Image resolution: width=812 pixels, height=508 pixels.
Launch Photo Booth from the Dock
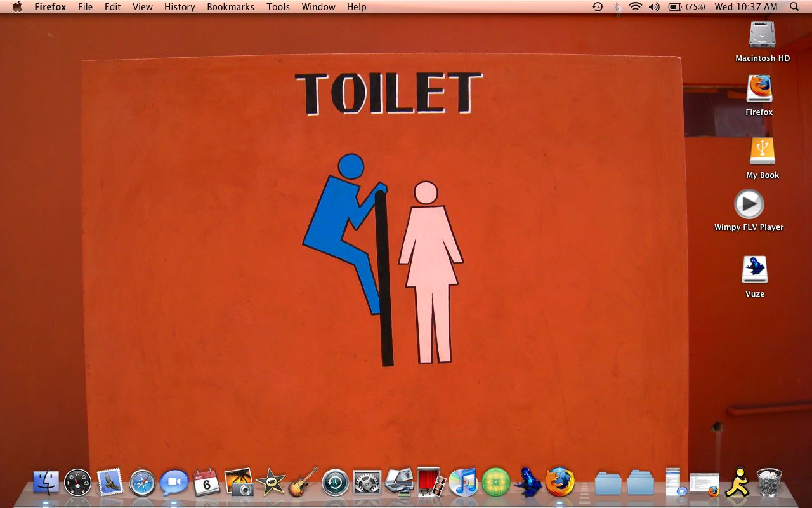tap(431, 483)
